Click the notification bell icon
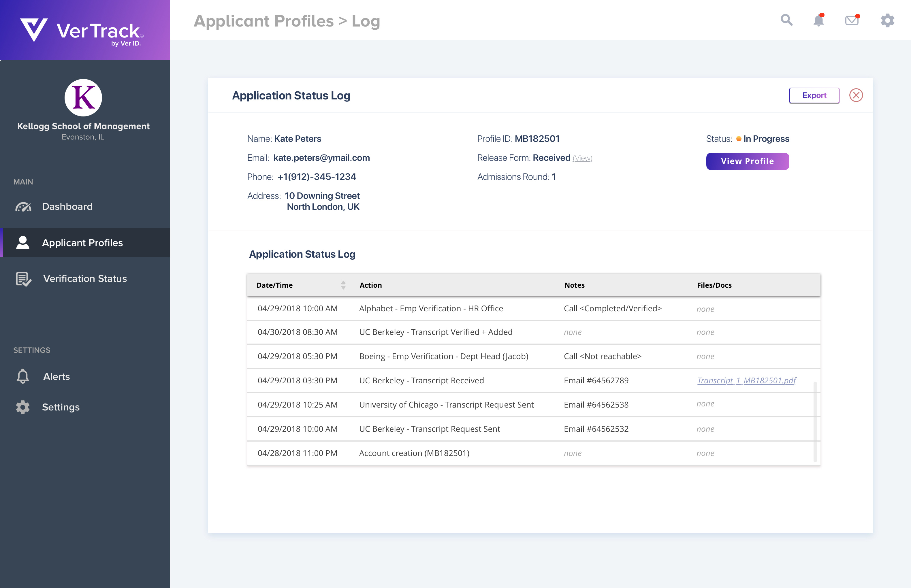The height and width of the screenshot is (588, 911). (818, 21)
